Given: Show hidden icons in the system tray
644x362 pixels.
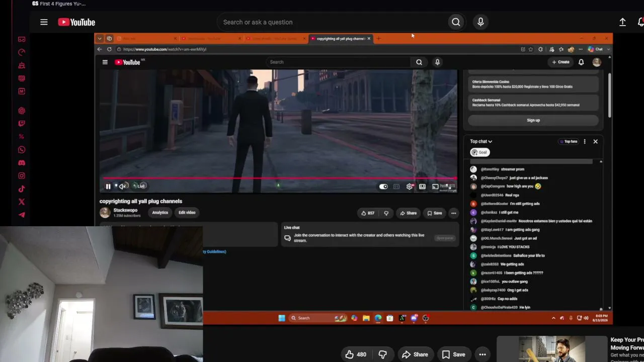Looking at the screenshot, I should click(x=553, y=318).
